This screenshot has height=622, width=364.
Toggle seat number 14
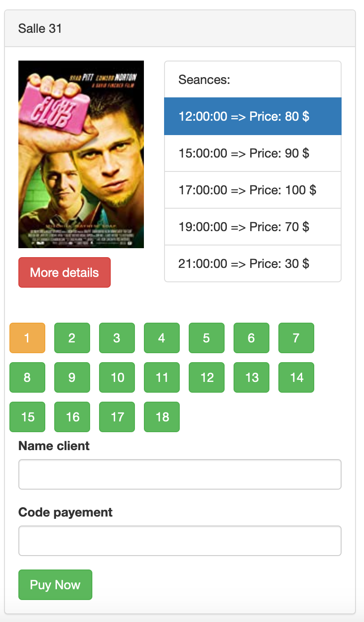(x=296, y=377)
